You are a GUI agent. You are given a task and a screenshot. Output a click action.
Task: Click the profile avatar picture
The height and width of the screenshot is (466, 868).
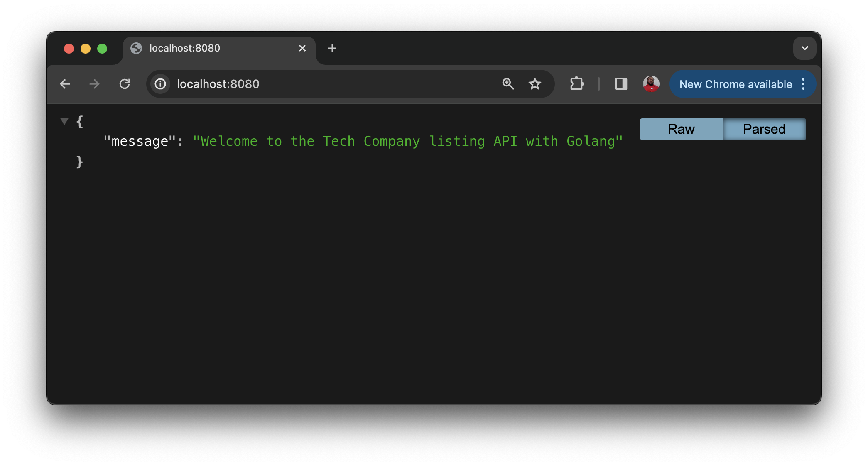(650, 84)
